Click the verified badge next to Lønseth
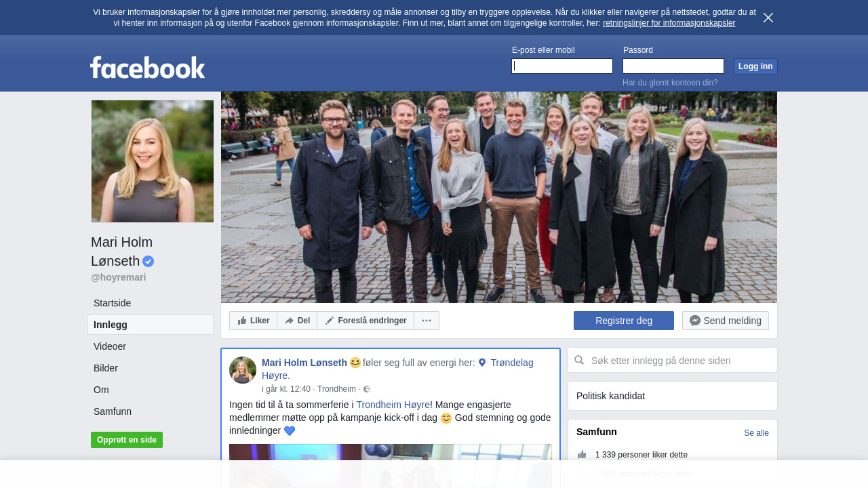 point(149,261)
